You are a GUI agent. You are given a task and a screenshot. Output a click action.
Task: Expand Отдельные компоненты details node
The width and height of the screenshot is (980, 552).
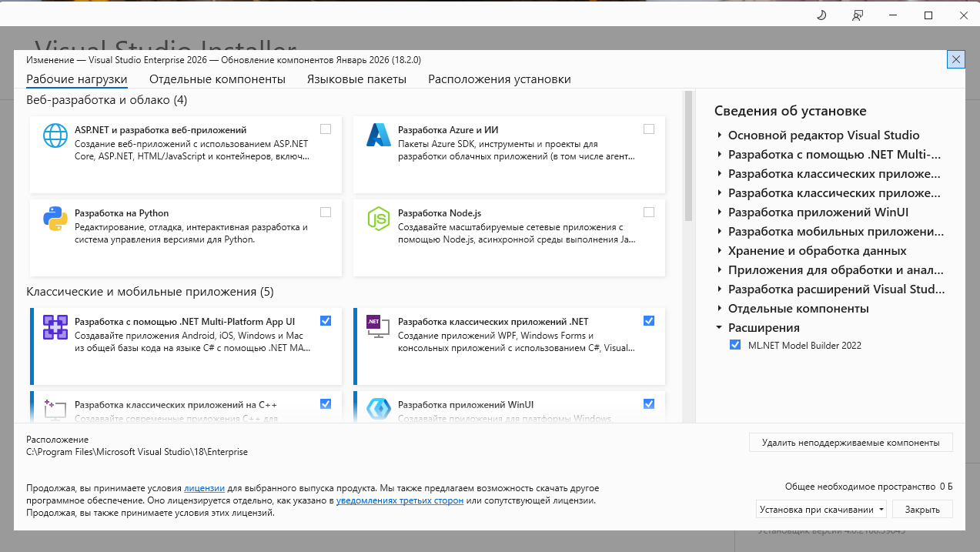pos(719,309)
